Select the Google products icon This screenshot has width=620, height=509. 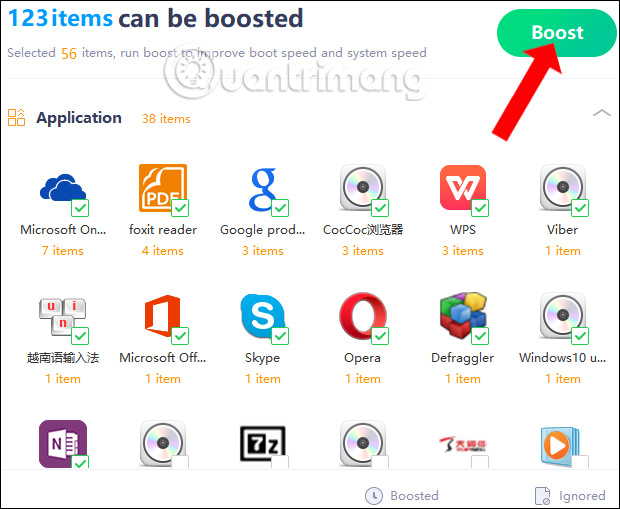tap(263, 189)
